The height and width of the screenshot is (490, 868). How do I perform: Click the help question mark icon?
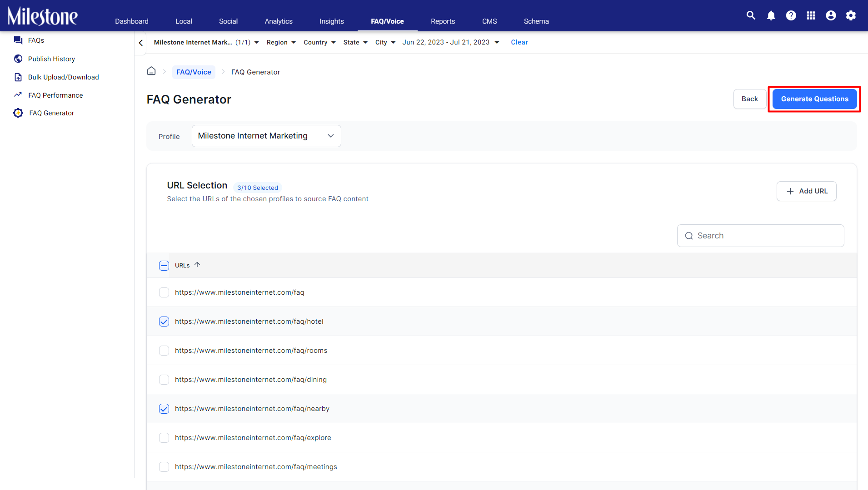click(x=791, y=15)
